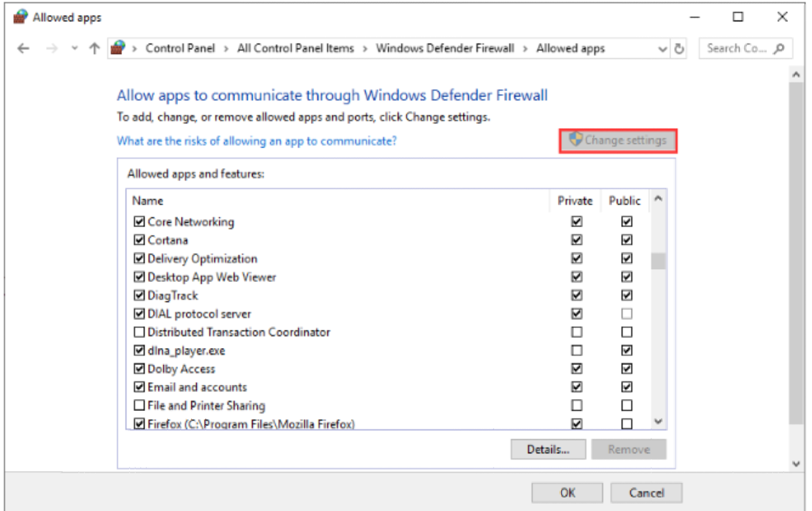The image size is (812, 511).
Task: Enable File and Printer Sharing checkbox
Action: [x=139, y=405]
